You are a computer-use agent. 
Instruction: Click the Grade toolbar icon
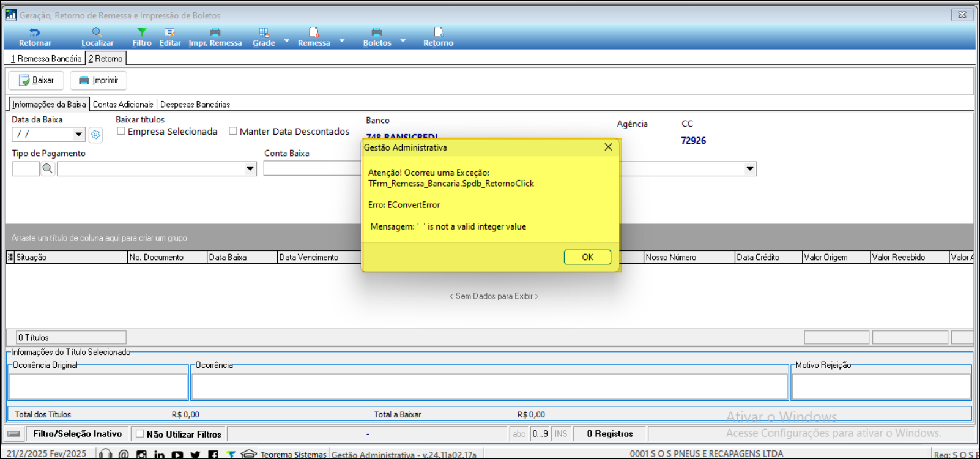point(264,32)
